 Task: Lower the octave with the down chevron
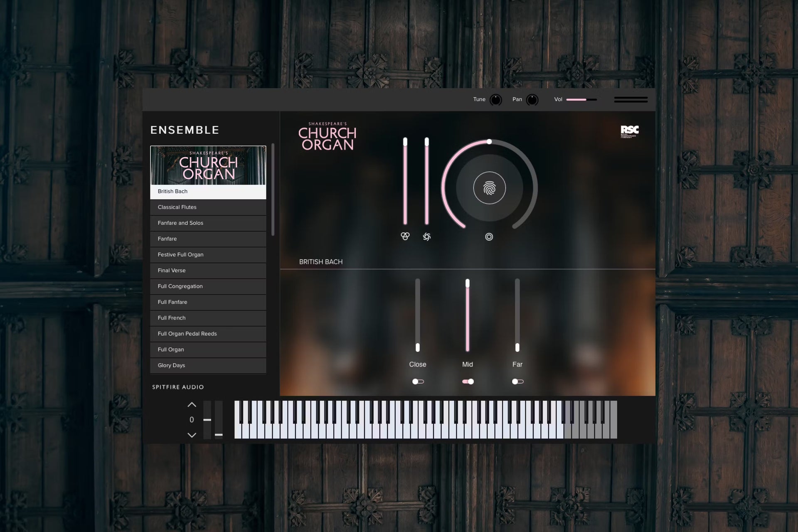click(x=192, y=435)
